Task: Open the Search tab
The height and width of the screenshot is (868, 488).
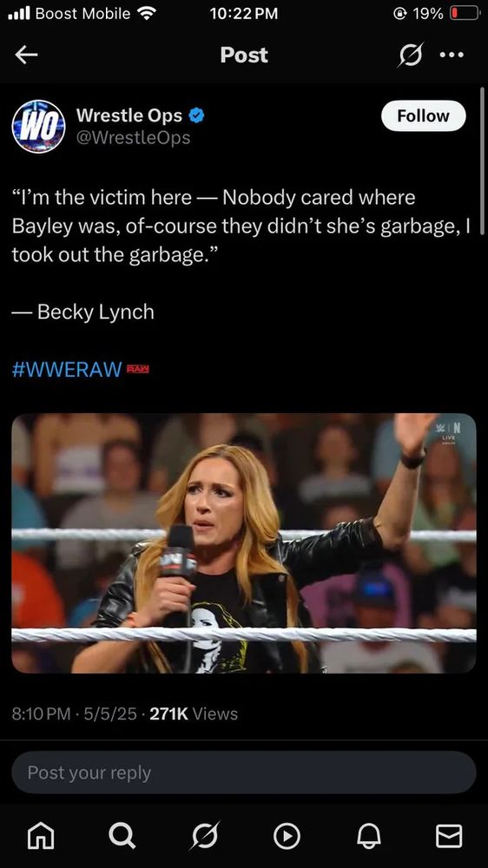Action: 122,836
